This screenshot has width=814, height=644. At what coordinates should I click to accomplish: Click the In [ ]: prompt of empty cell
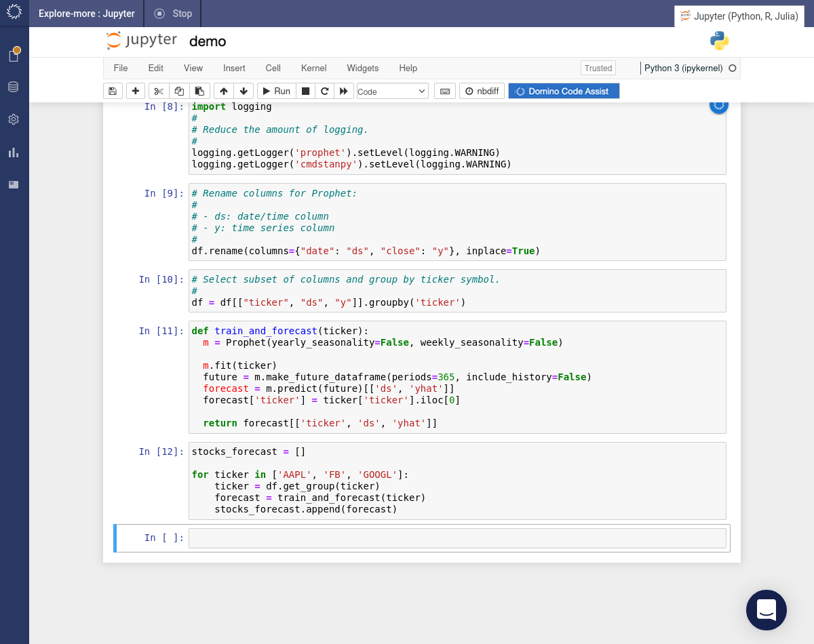(164, 538)
